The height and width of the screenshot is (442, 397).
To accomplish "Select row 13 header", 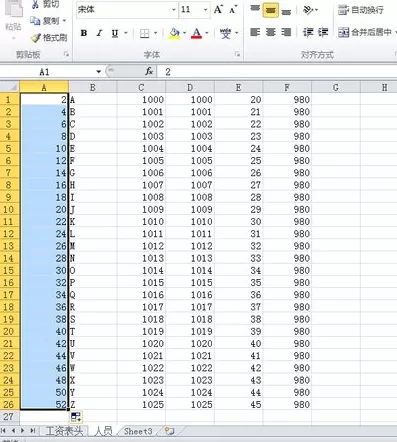I will 9,246.
